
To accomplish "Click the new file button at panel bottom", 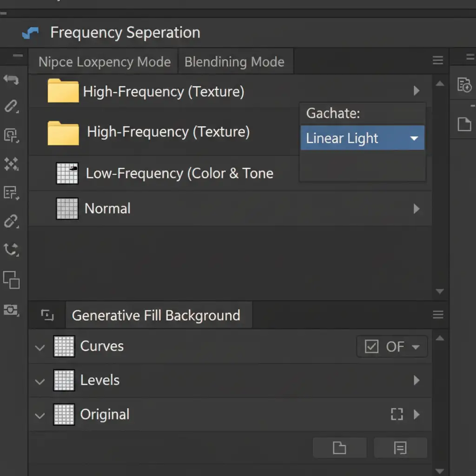I will click(x=339, y=448).
